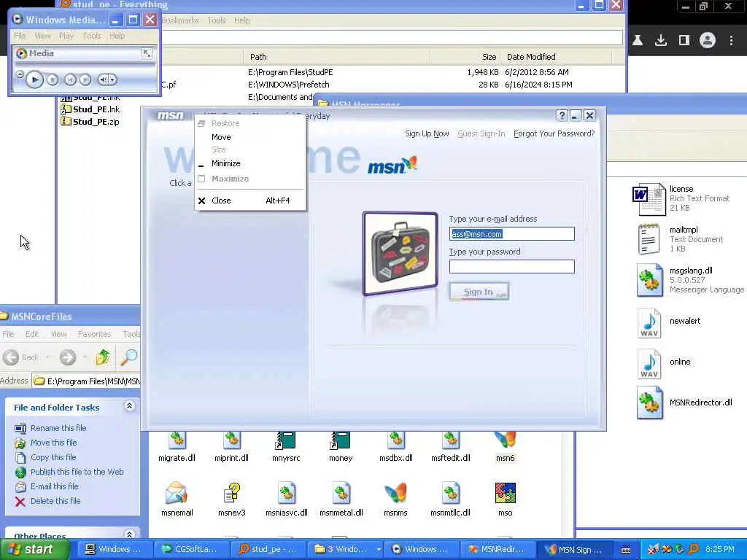Open Play menu in Windows Media Player
The width and height of the screenshot is (747, 560).
(66, 36)
